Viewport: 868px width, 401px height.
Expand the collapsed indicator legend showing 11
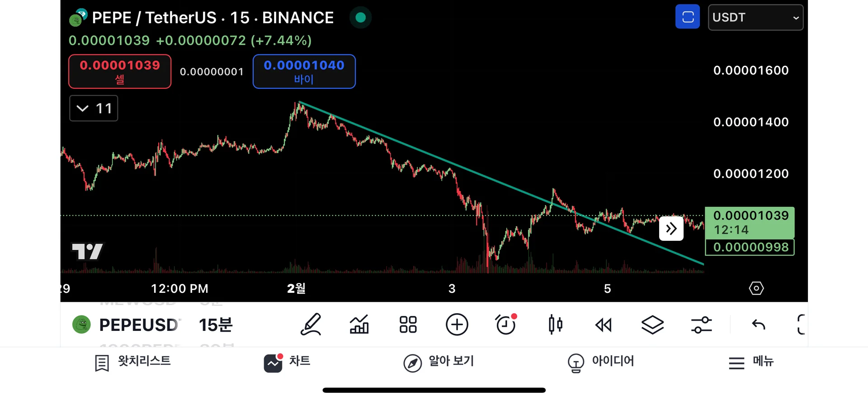pyautogui.click(x=94, y=108)
